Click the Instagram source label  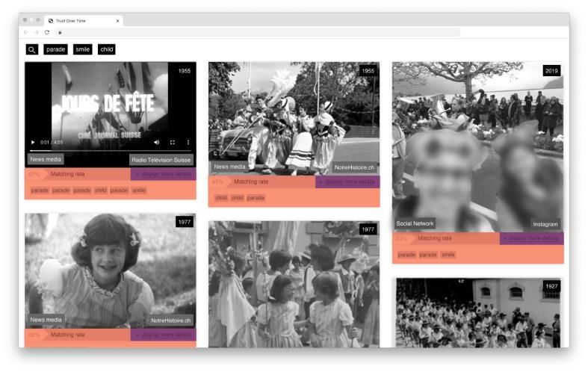click(545, 224)
